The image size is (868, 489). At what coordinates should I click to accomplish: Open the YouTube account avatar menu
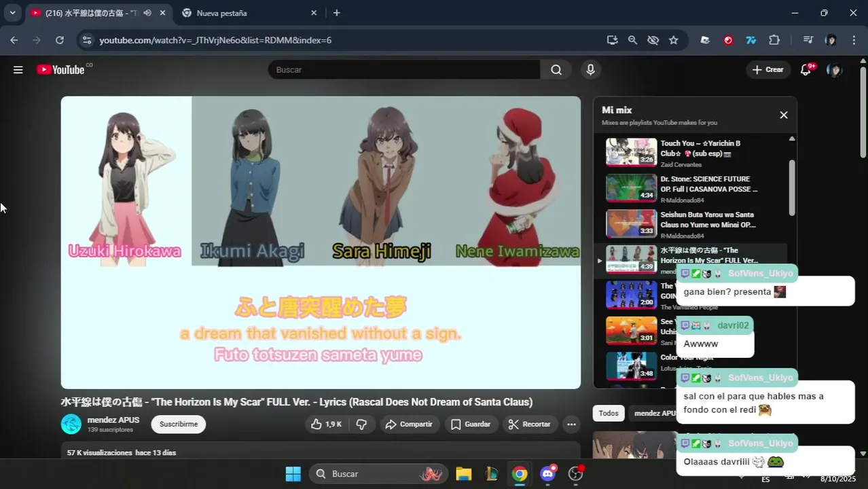coord(834,69)
